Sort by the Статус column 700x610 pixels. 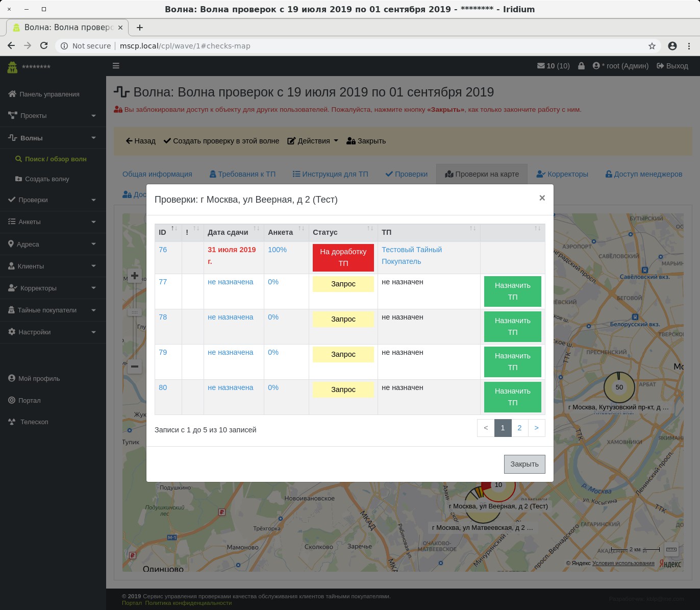coord(343,232)
